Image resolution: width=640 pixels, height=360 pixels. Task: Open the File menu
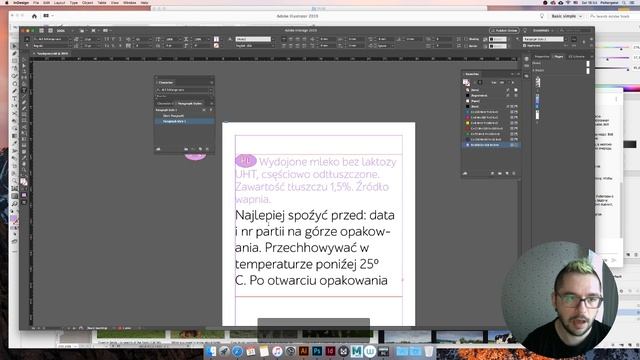[x=36, y=2]
